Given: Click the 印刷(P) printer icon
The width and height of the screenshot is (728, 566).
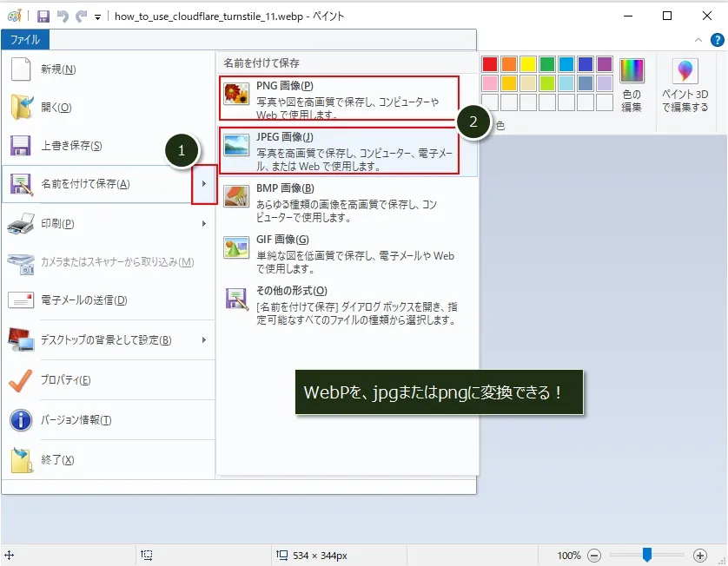Looking at the screenshot, I should pyautogui.click(x=21, y=224).
